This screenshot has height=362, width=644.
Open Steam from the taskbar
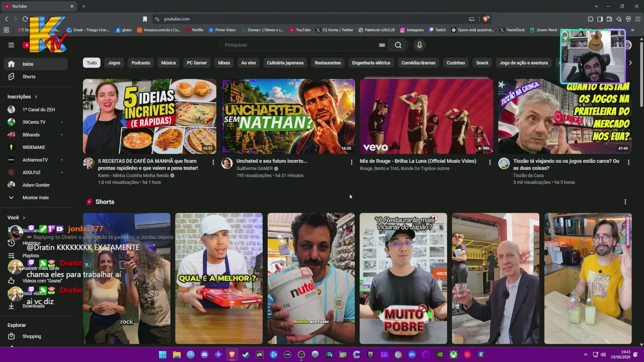tap(246, 354)
